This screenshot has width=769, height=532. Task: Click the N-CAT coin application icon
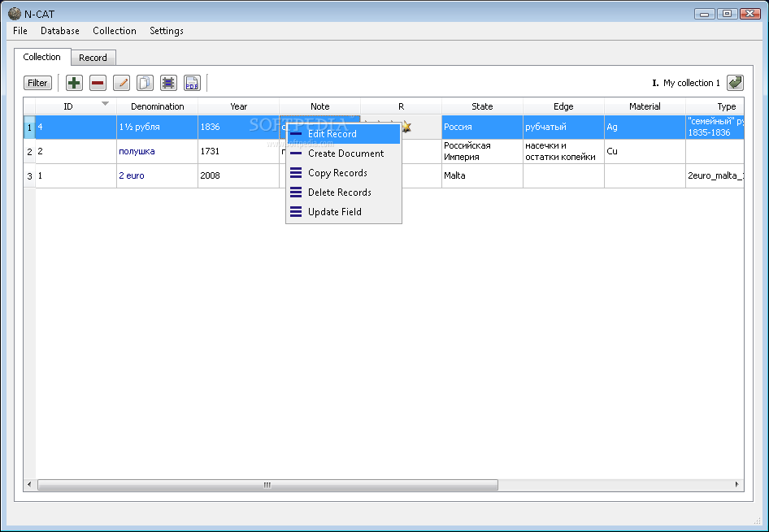point(15,13)
